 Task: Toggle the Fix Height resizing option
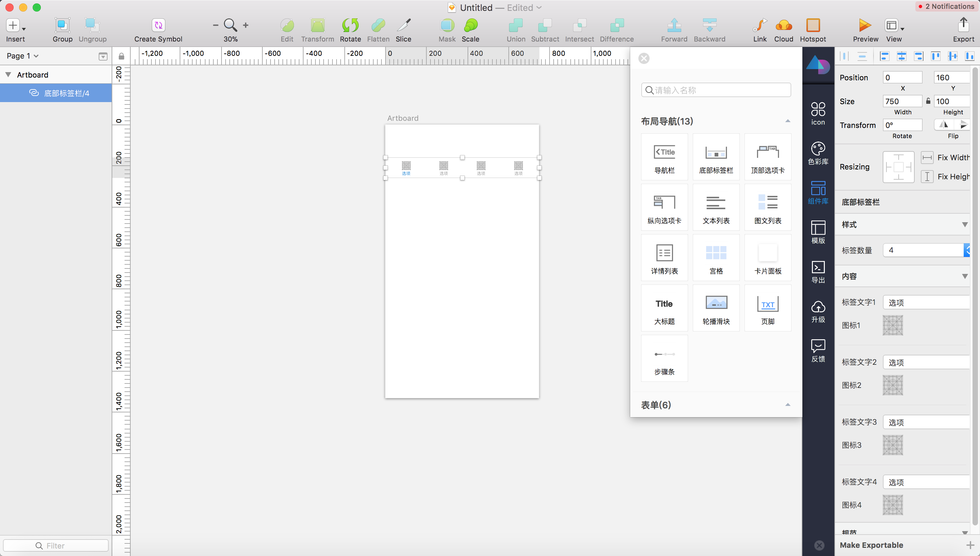point(927,176)
